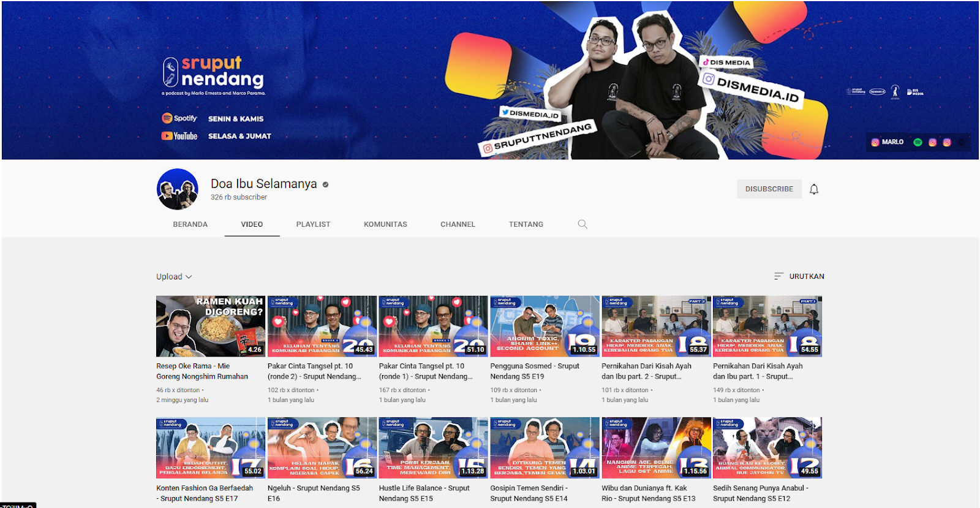
Task: Open the Ngeluh - Sruput Nendang S5 E16 title
Action: pyautogui.click(x=314, y=493)
